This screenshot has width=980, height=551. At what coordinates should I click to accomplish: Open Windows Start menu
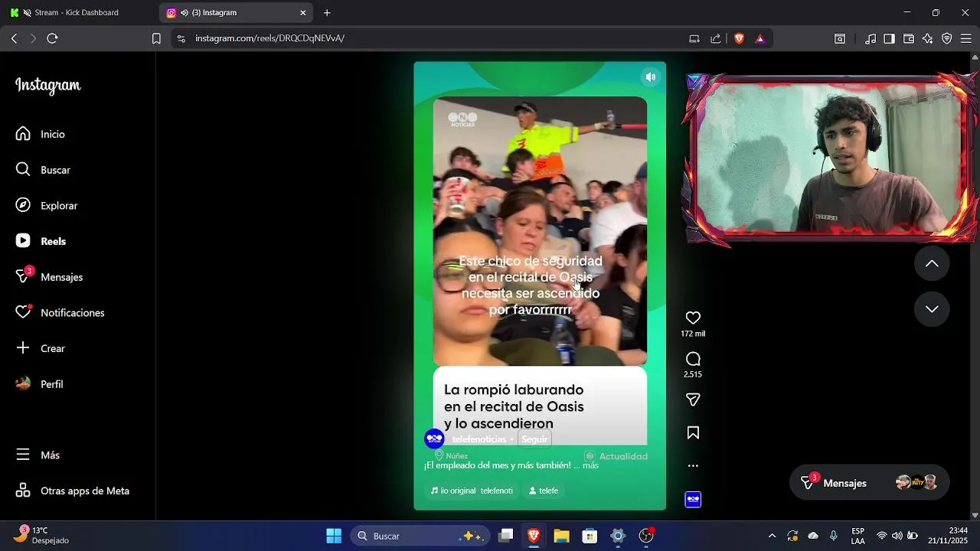[334, 536]
